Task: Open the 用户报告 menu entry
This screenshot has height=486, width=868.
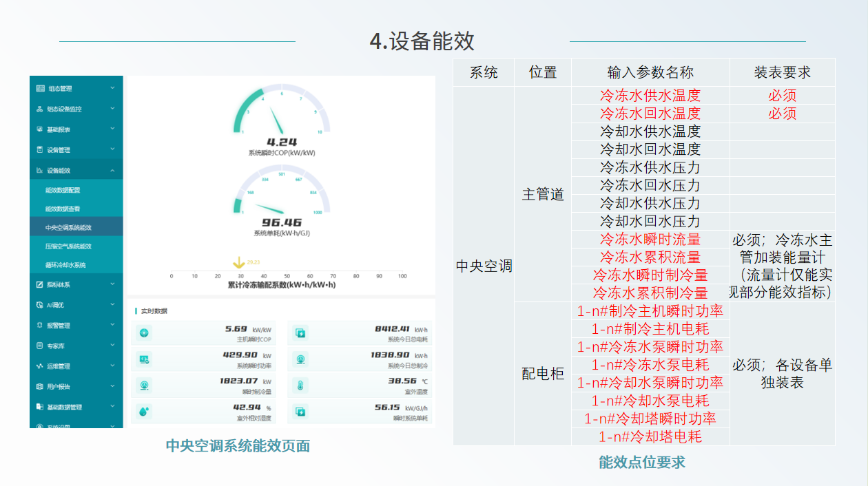Action: pos(59,386)
